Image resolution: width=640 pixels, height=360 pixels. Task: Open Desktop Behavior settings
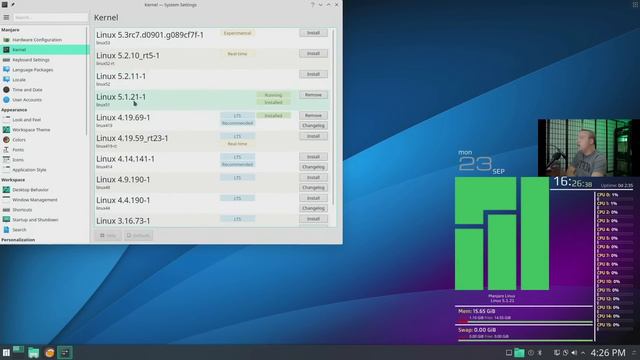43,190
